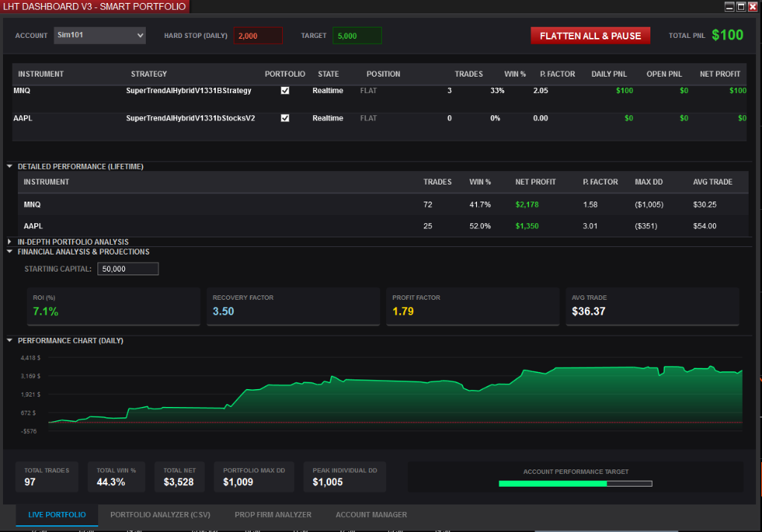Collapse Financial Analysis & Projections section
The image size is (762, 532).
pos(10,251)
